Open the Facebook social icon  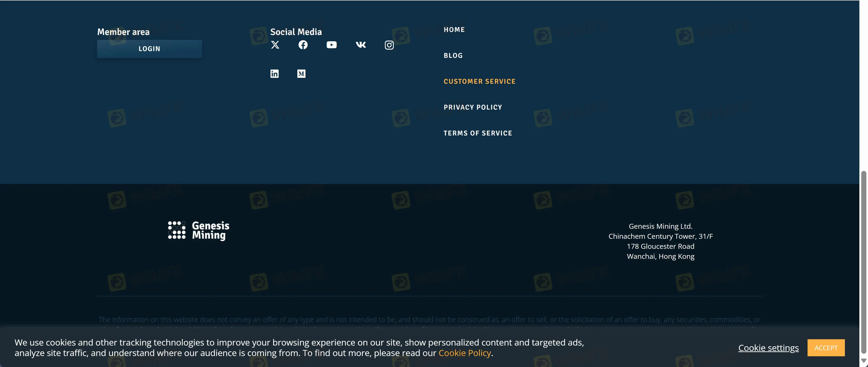pyautogui.click(x=303, y=45)
